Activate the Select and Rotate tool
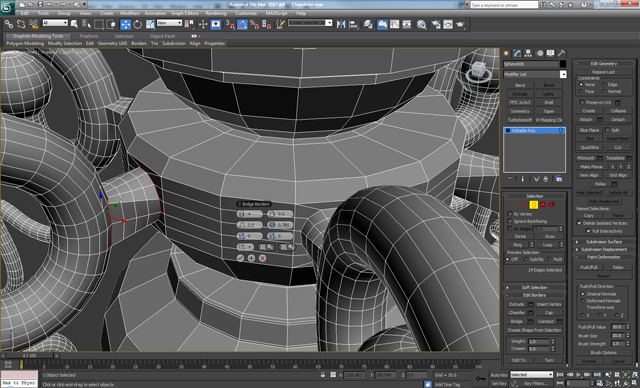 pos(138,24)
